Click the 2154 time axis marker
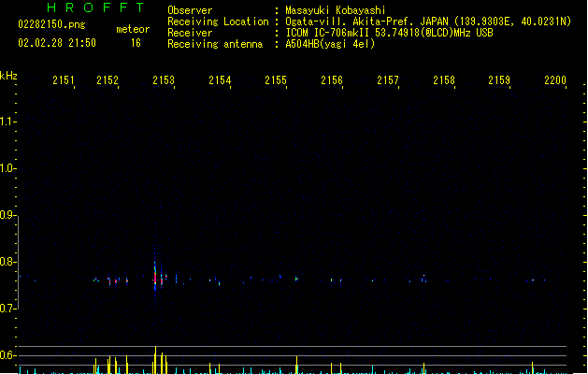This screenshot has height=374, width=588. tap(220, 80)
